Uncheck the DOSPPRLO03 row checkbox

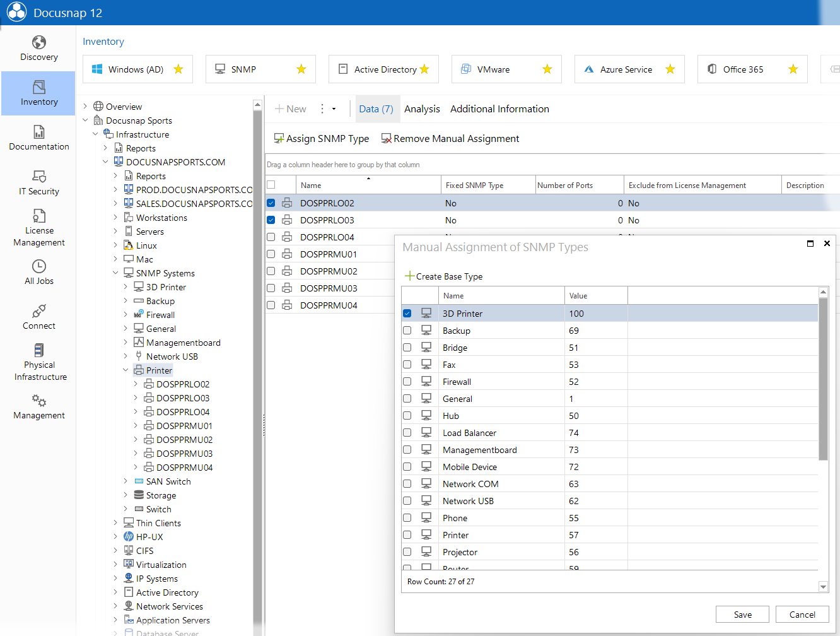tap(271, 220)
